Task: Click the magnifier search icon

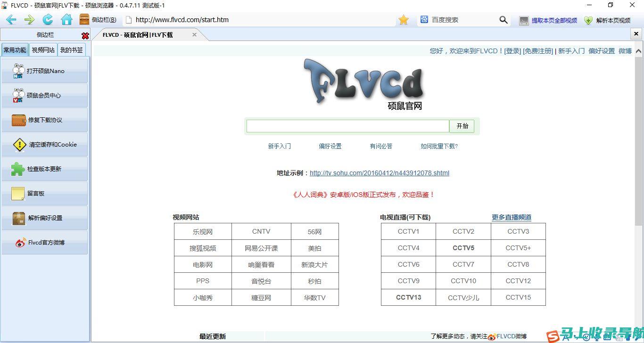Action: point(504,20)
